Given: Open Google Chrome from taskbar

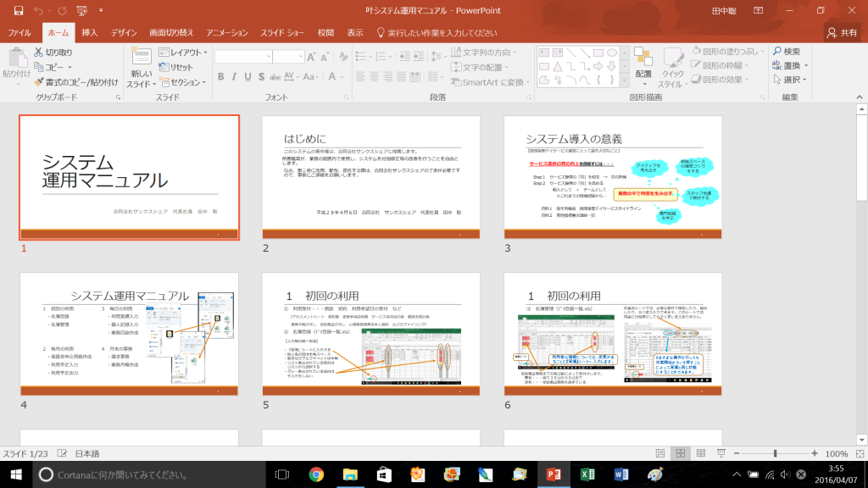Looking at the screenshot, I should click(316, 474).
